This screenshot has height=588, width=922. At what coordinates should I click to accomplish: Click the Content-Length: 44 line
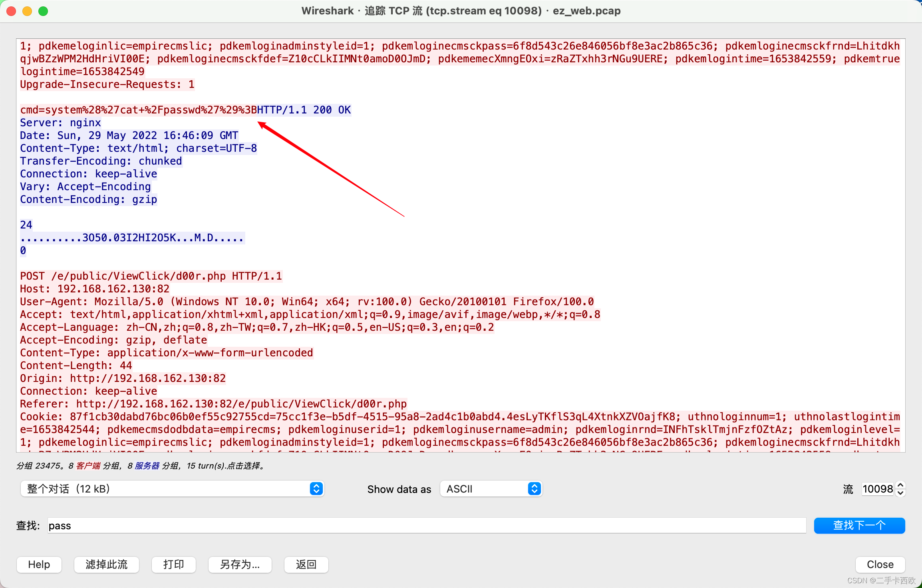(x=76, y=366)
